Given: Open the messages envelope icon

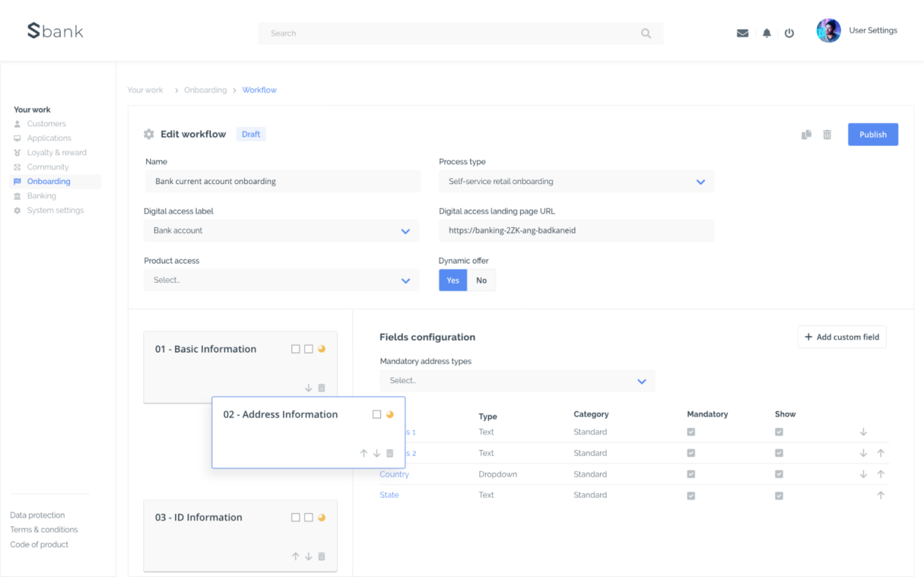Looking at the screenshot, I should [x=743, y=32].
